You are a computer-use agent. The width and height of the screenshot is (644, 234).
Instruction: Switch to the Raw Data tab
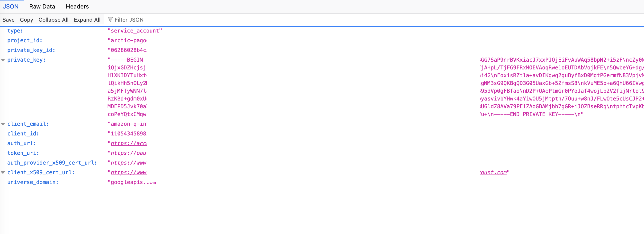[42, 7]
